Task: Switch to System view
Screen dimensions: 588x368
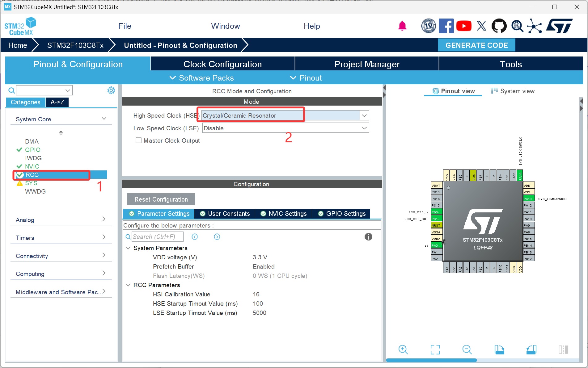Action: pos(513,91)
